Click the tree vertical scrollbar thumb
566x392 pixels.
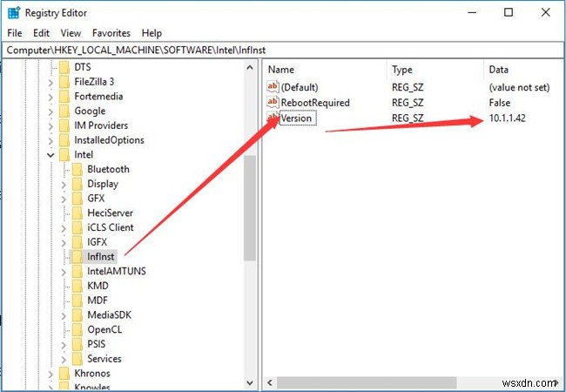click(250, 208)
